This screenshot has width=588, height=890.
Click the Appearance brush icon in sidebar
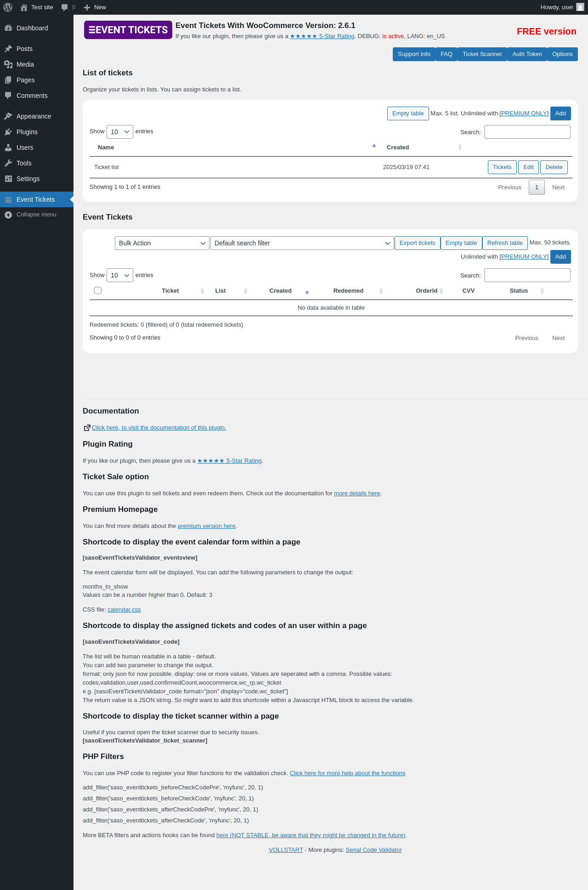[x=8, y=116]
